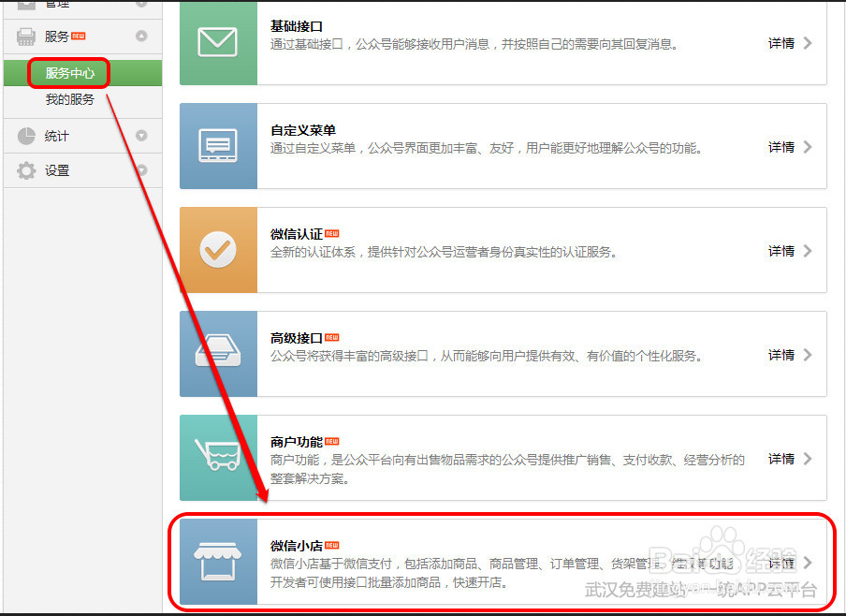Select 服务中心 in the sidebar
846x616 pixels.
point(69,73)
